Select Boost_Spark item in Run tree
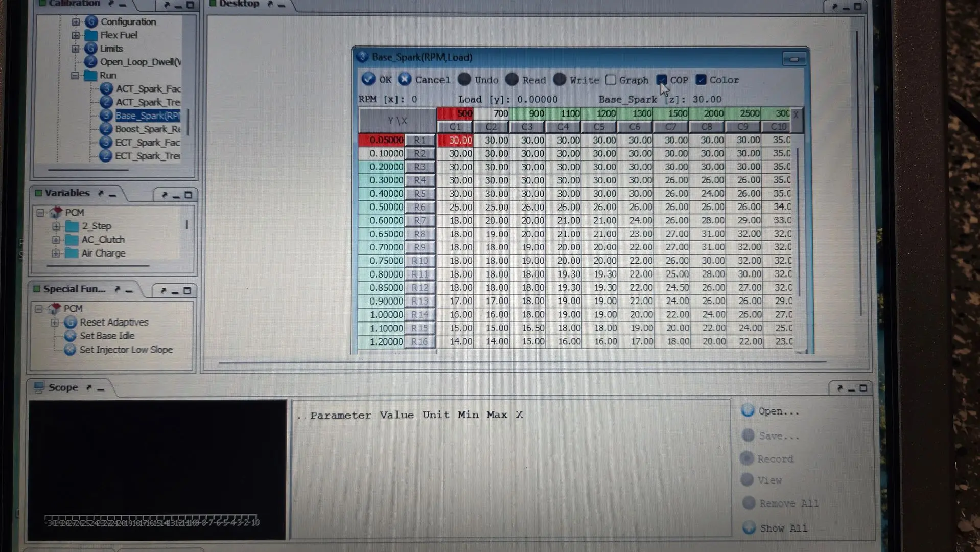The width and height of the screenshot is (980, 552). [x=148, y=129]
